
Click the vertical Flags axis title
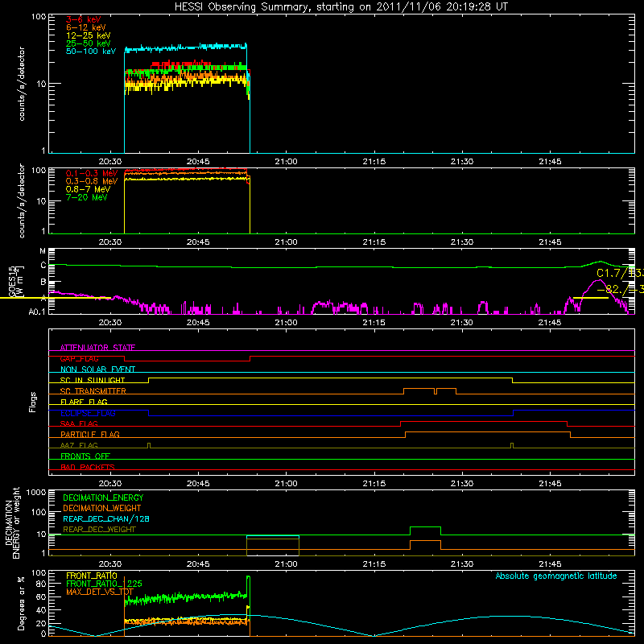pyautogui.click(x=33, y=402)
